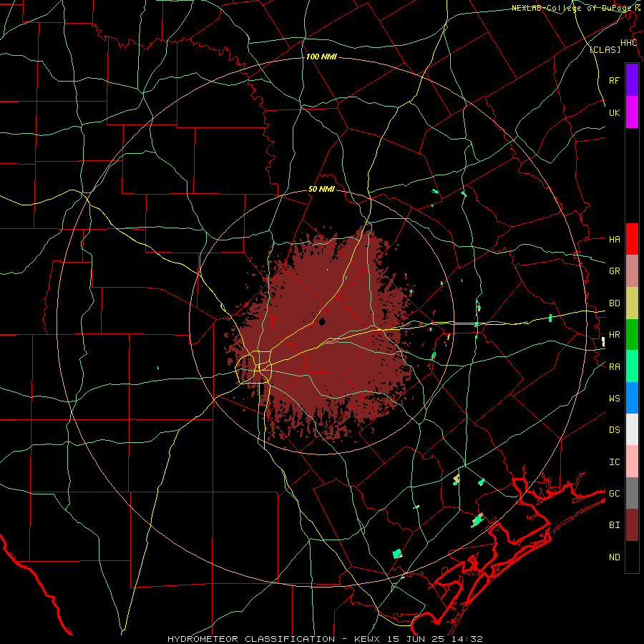Click the 'DS' legend label
The height and width of the screenshot is (644, 644).
(x=615, y=429)
